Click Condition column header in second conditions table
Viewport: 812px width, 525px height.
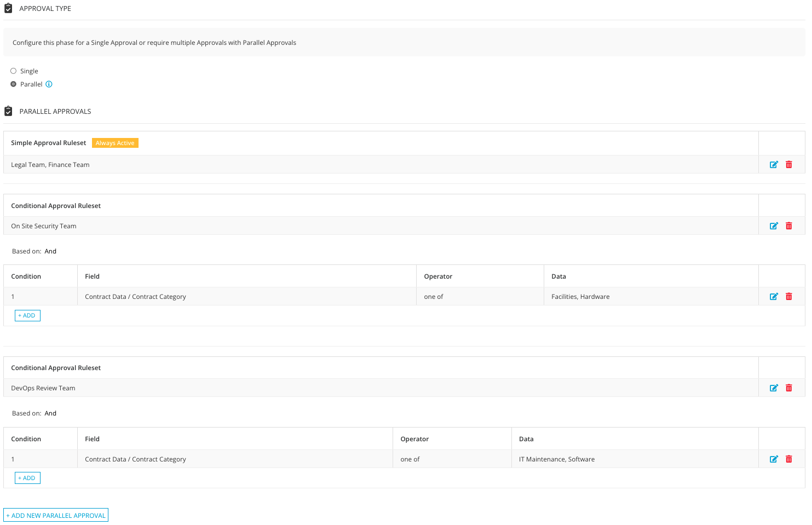pyautogui.click(x=26, y=439)
